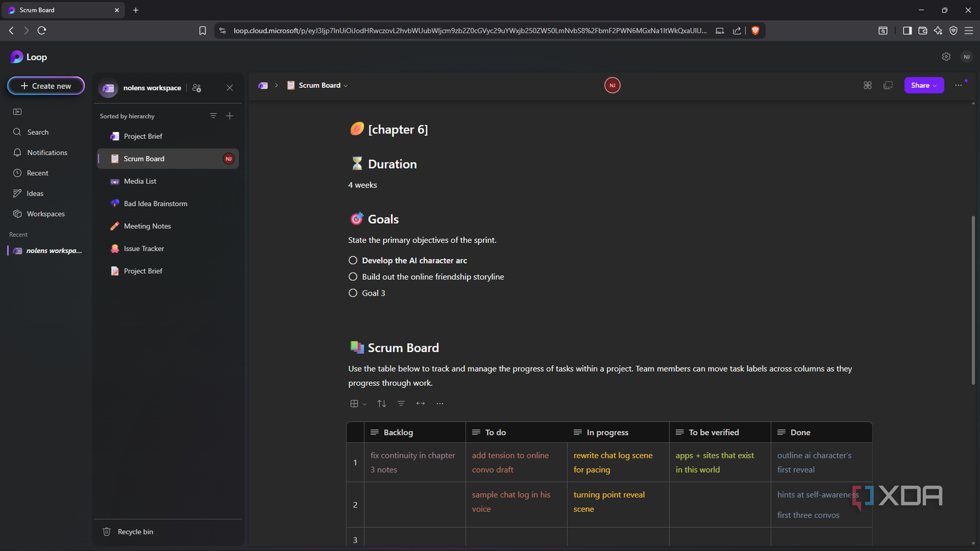The height and width of the screenshot is (551, 980).
Task: Open the Media List page in sidebar
Action: pos(140,181)
